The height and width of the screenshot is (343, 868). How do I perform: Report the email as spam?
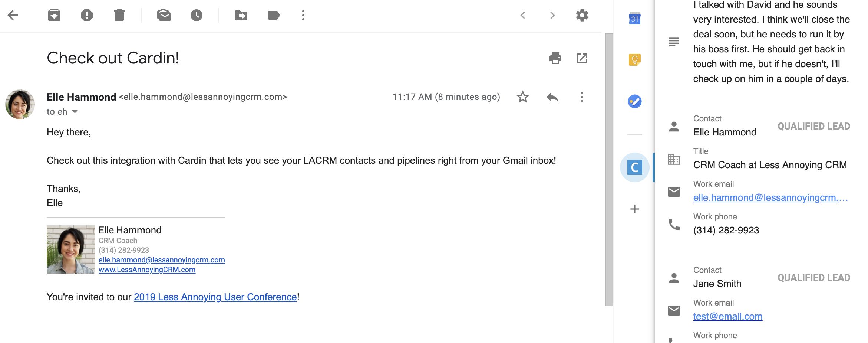87,15
